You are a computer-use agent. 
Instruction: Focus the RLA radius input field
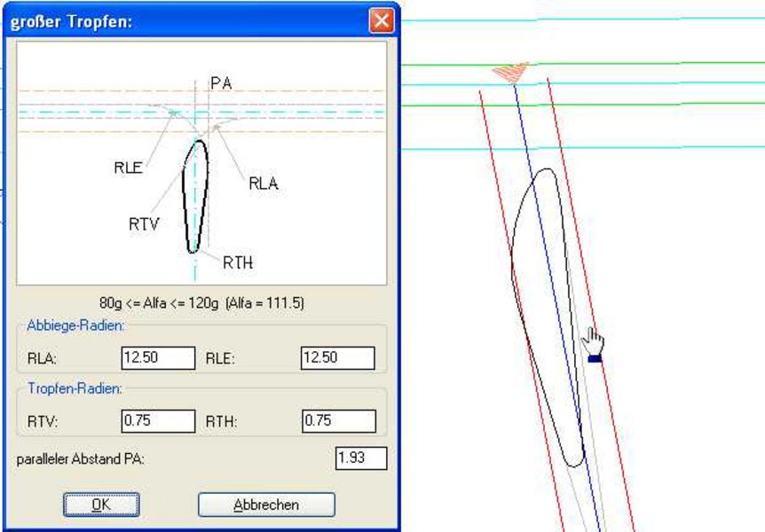pos(158,358)
